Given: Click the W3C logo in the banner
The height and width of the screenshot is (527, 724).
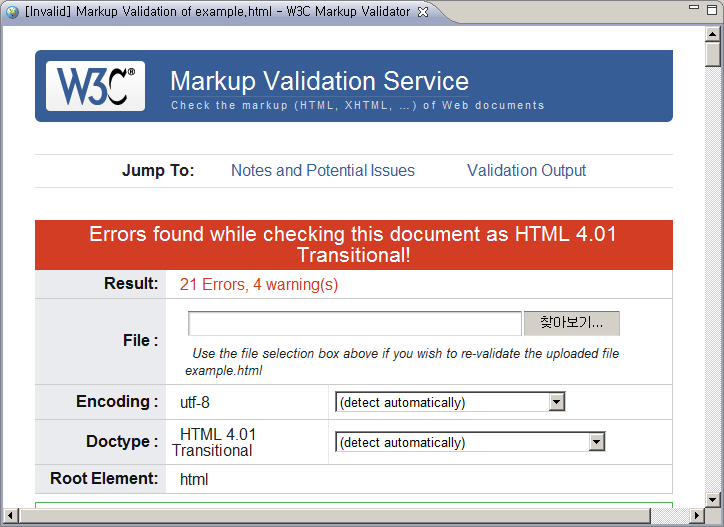Looking at the screenshot, I should click(x=95, y=86).
